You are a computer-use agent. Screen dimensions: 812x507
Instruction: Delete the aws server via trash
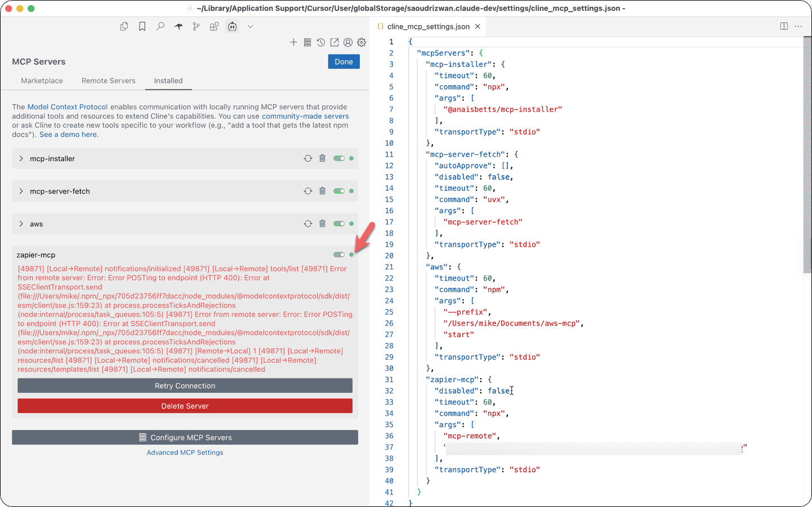323,224
